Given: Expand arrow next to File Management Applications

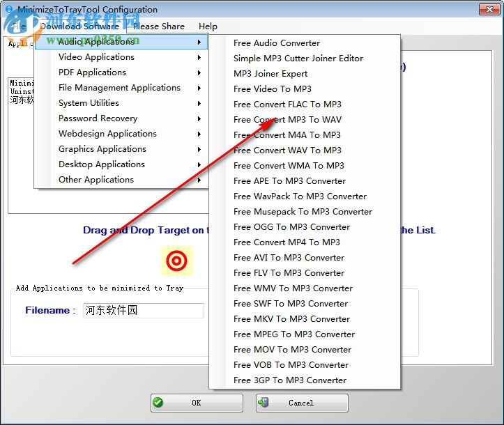Looking at the screenshot, I should tap(199, 88).
